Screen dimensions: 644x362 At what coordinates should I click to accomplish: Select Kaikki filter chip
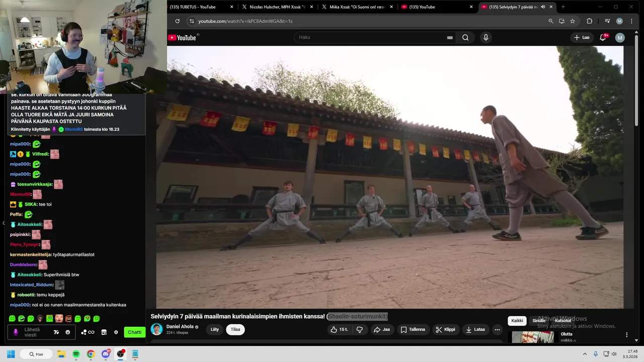pos(517,321)
